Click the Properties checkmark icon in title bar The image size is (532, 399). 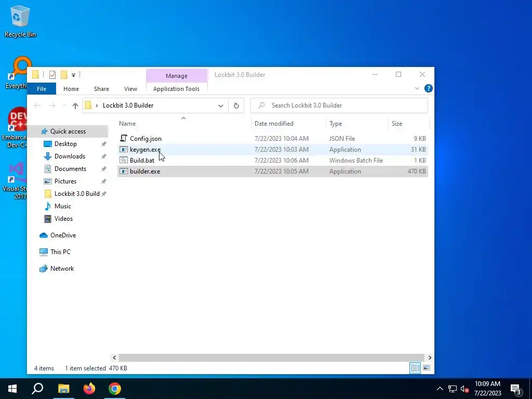(x=52, y=75)
